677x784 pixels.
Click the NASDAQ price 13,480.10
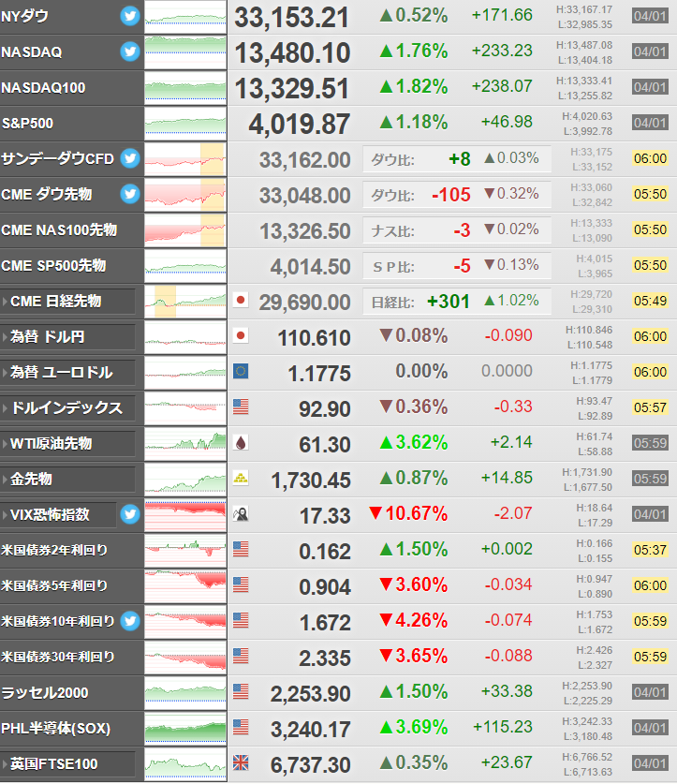(292, 53)
